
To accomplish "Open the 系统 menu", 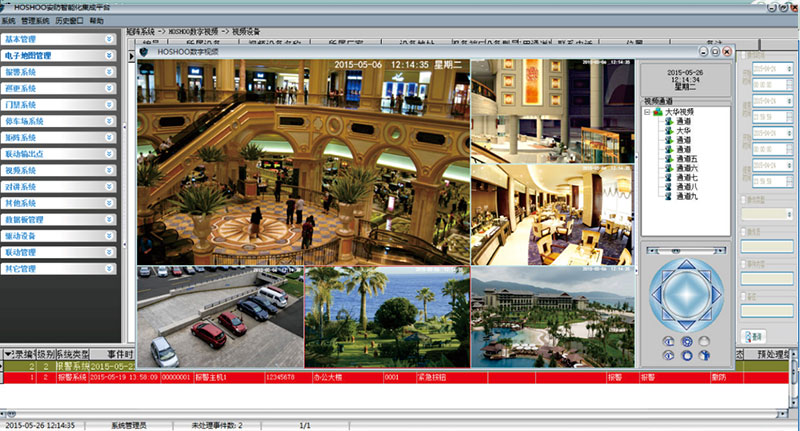I will (x=8, y=20).
